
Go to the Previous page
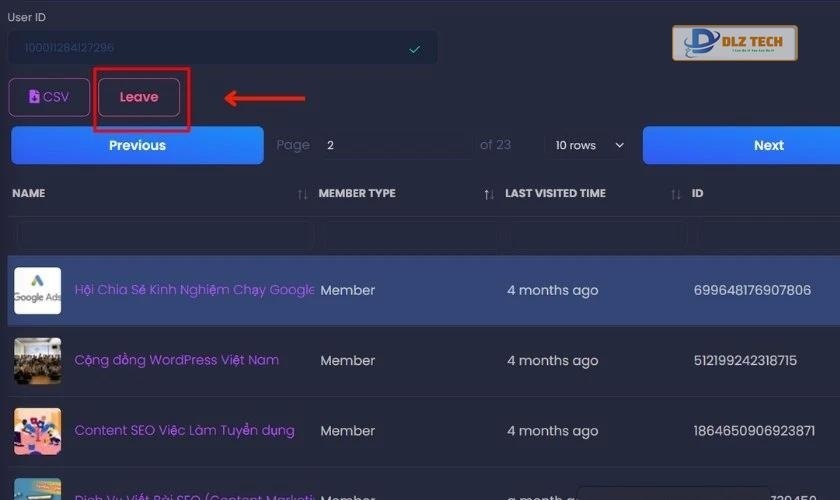coord(137,145)
